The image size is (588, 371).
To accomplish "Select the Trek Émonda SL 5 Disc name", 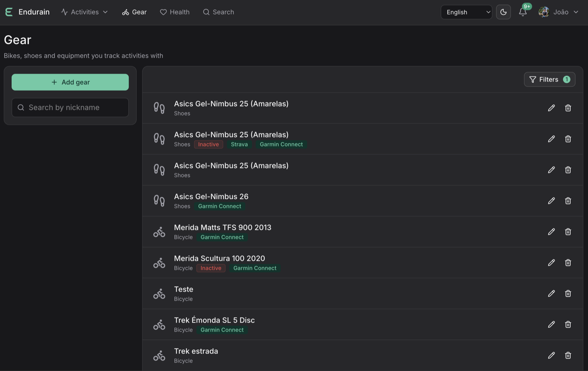I will (x=214, y=320).
